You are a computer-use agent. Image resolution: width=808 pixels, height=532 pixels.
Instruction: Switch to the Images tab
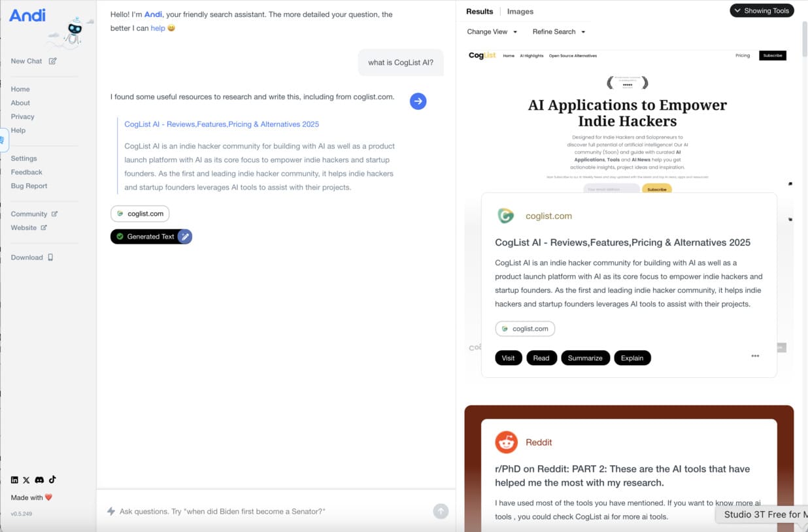coord(520,12)
